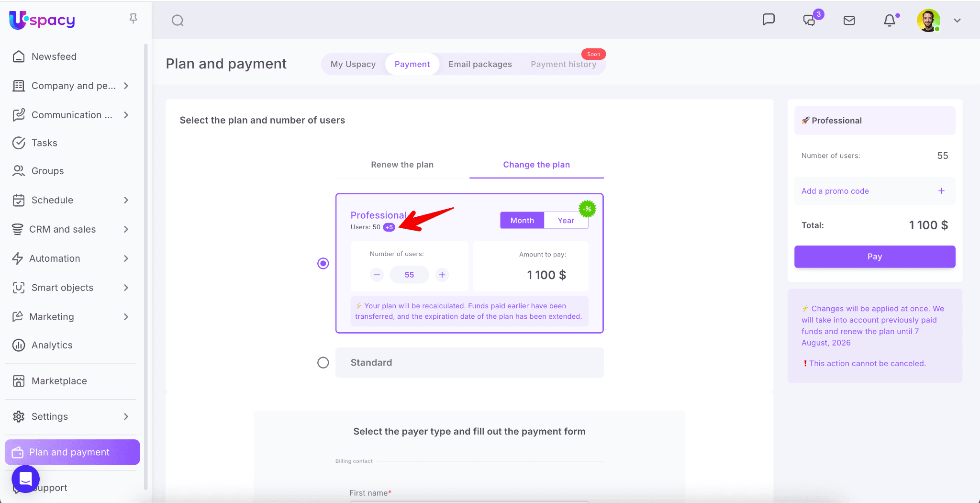Open group chats icon with badge
Viewport: 980px width, 503px height.
point(809,20)
